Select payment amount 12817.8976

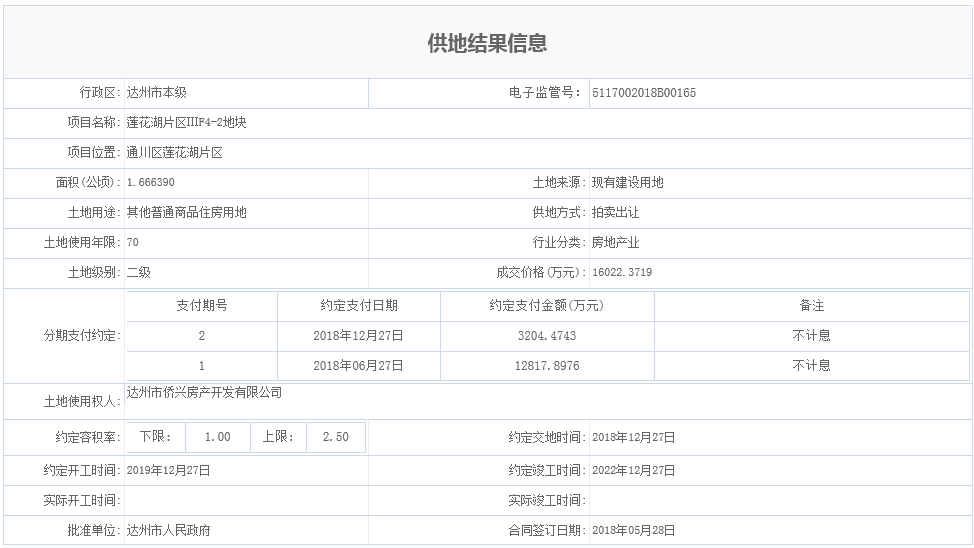click(547, 365)
